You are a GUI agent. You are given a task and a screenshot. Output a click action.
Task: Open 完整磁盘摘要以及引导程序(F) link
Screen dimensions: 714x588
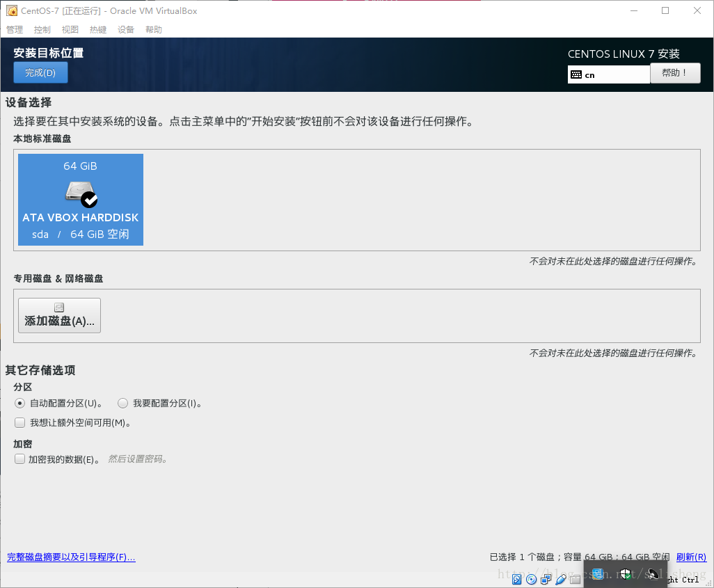click(71, 557)
